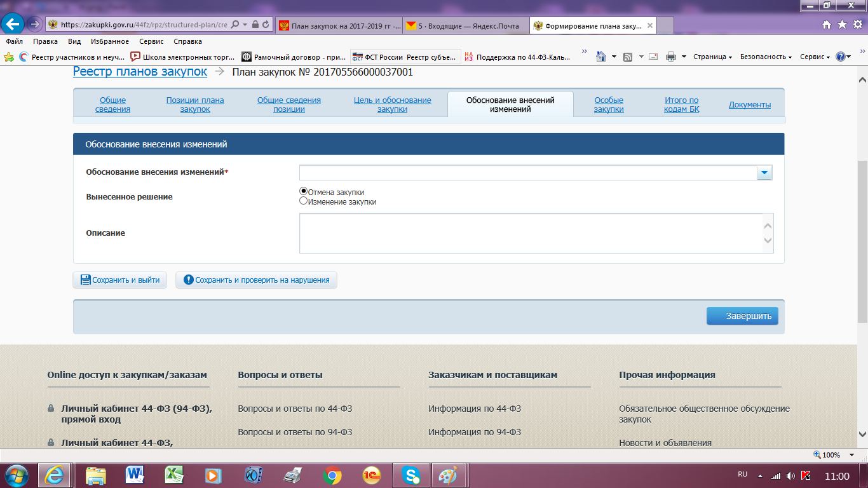The width and height of the screenshot is (868, 488).
Task: Open the 'Страница' dropdown menu
Action: pyautogui.click(x=712, y=57)
